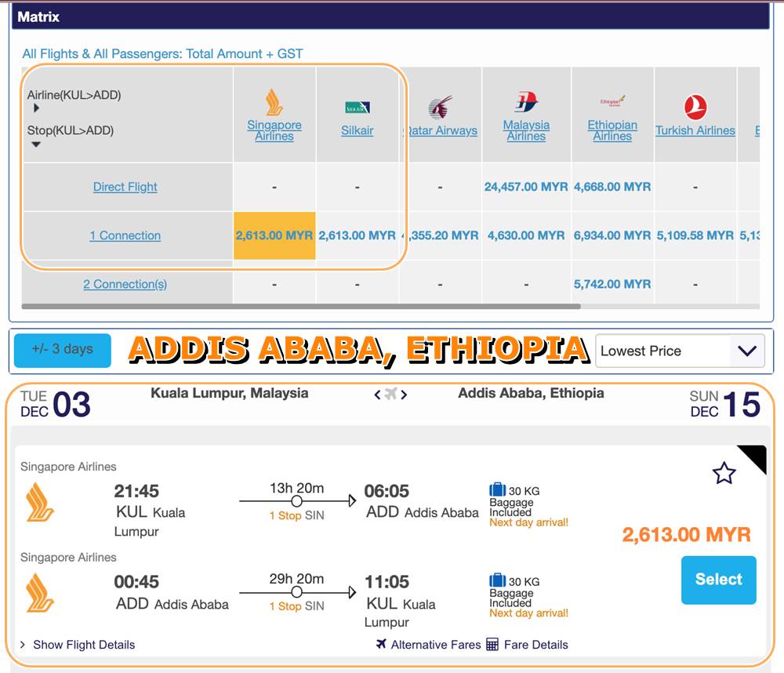Open Fare Details

click(536, 645)
